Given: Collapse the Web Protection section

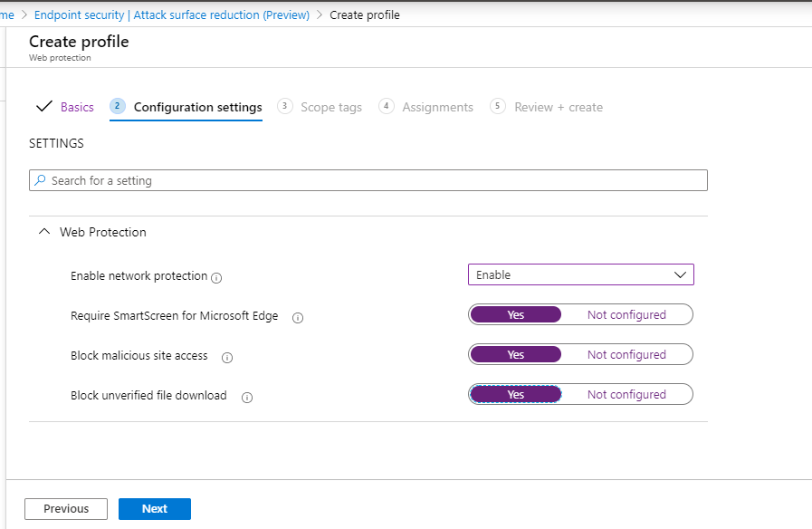Looking at the screenshot, I should click(x=43, y=232).
